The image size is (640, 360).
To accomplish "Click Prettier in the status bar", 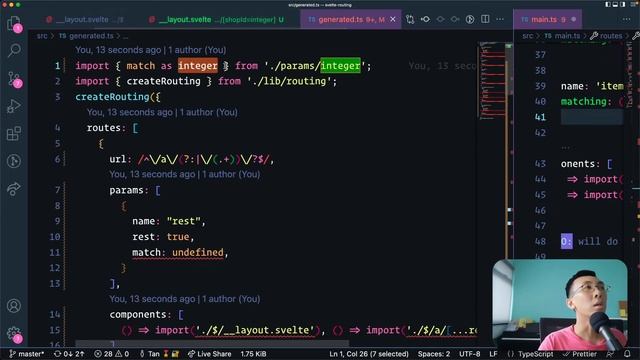I will [580, 354].
